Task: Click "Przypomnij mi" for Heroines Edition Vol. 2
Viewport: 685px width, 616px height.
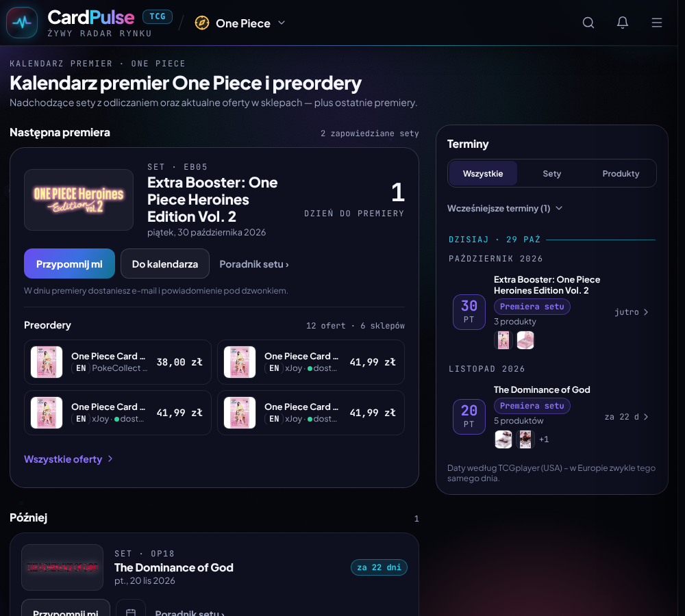Action: (69, 264)
